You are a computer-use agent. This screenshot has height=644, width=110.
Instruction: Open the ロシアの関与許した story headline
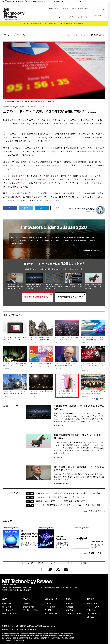point(79,468)
